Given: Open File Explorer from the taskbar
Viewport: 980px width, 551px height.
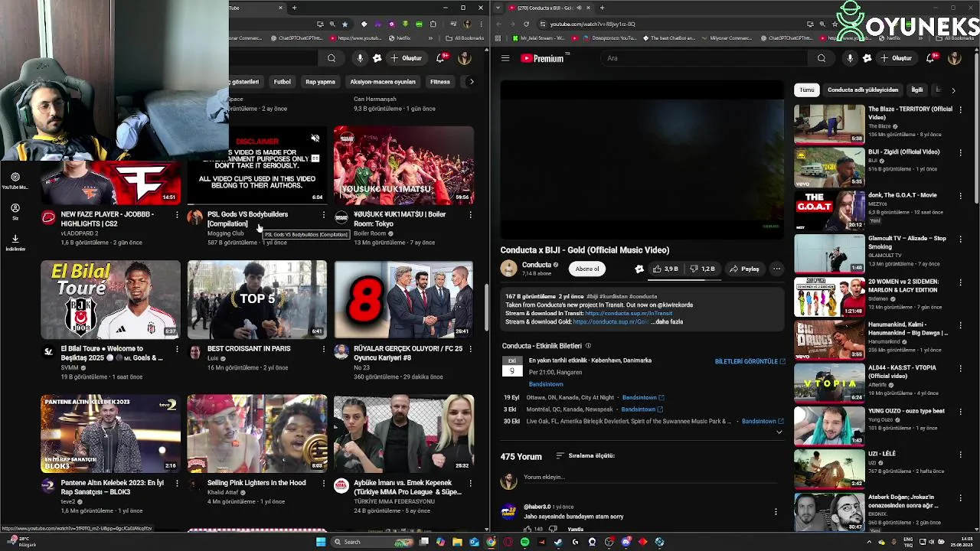Looking at the screenshot, I should (x=457, y=542).
